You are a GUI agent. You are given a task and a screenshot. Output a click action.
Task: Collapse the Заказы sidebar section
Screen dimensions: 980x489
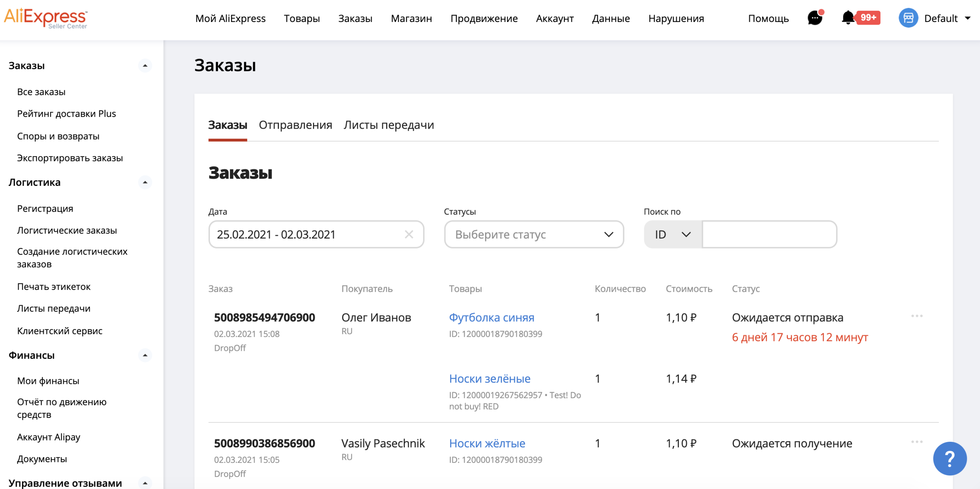point(145,65)
